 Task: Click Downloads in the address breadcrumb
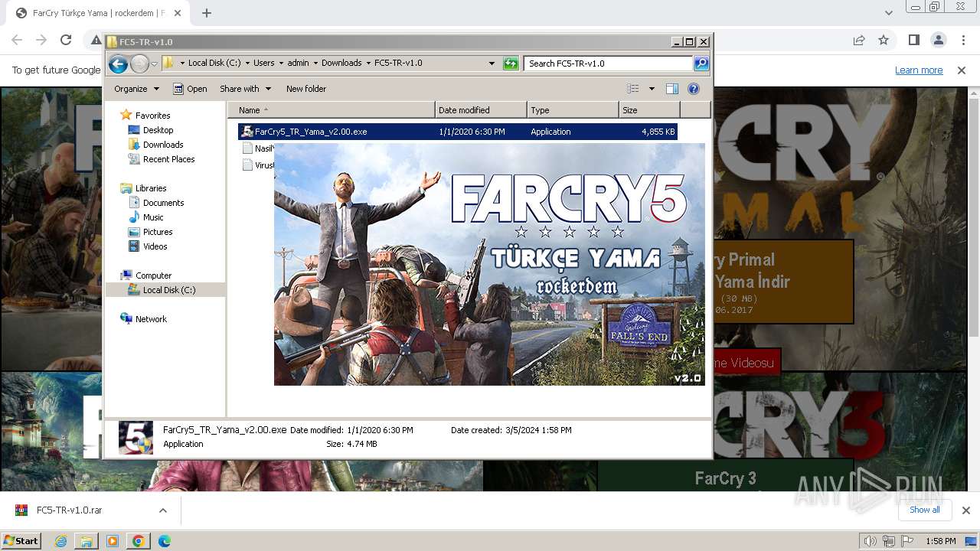point(341,64)
